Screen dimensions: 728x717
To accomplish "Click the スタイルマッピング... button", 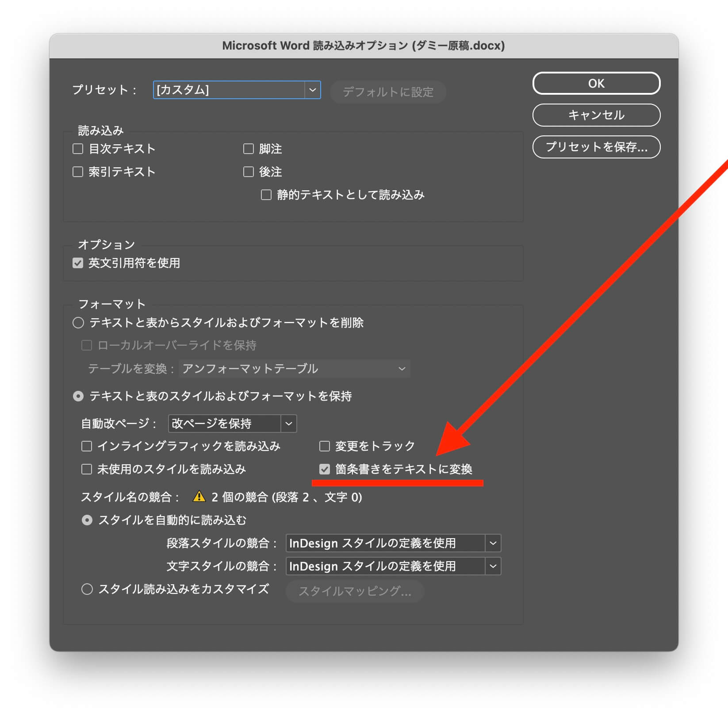I will pos(355,591).
